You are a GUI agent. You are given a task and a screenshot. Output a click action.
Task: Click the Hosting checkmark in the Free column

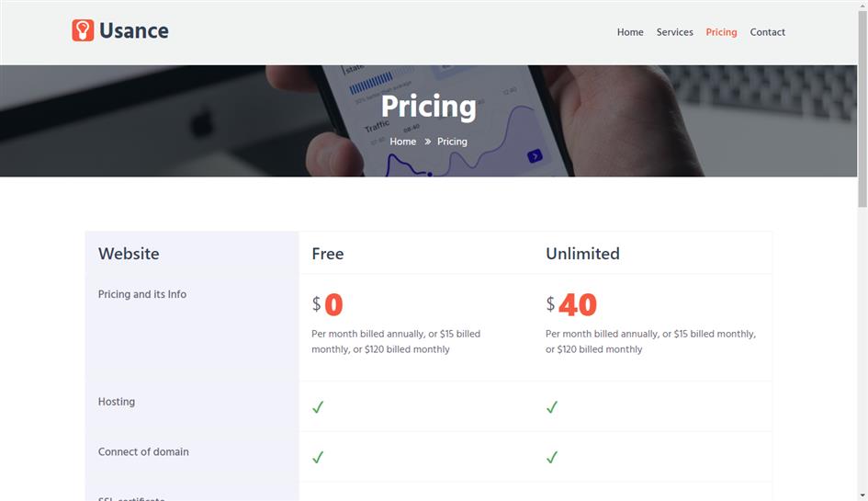(x=318, y=406)
